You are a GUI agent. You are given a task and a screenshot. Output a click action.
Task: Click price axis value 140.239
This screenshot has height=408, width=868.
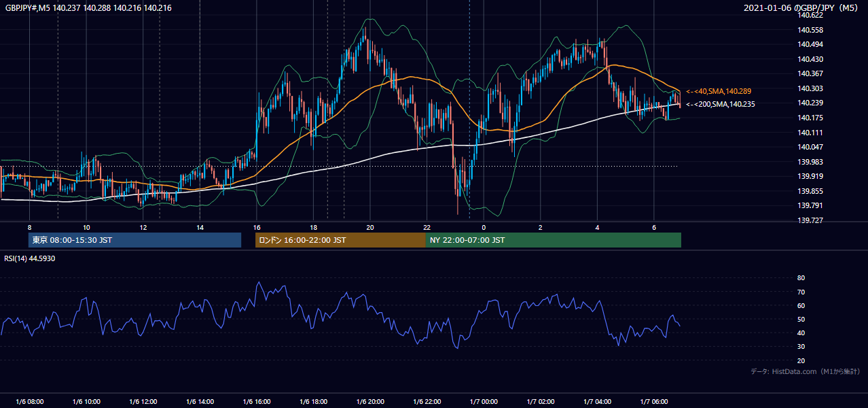point(810,103)
